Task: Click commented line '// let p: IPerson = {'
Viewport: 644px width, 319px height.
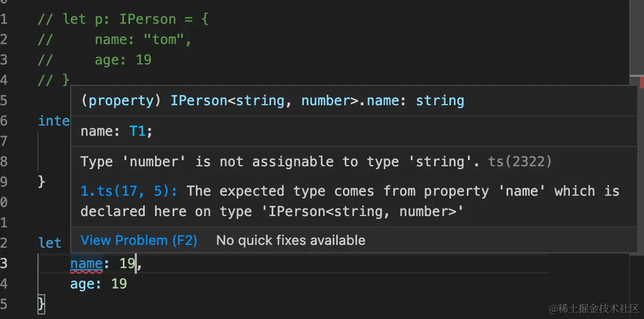Action: [x=123, y=19]
